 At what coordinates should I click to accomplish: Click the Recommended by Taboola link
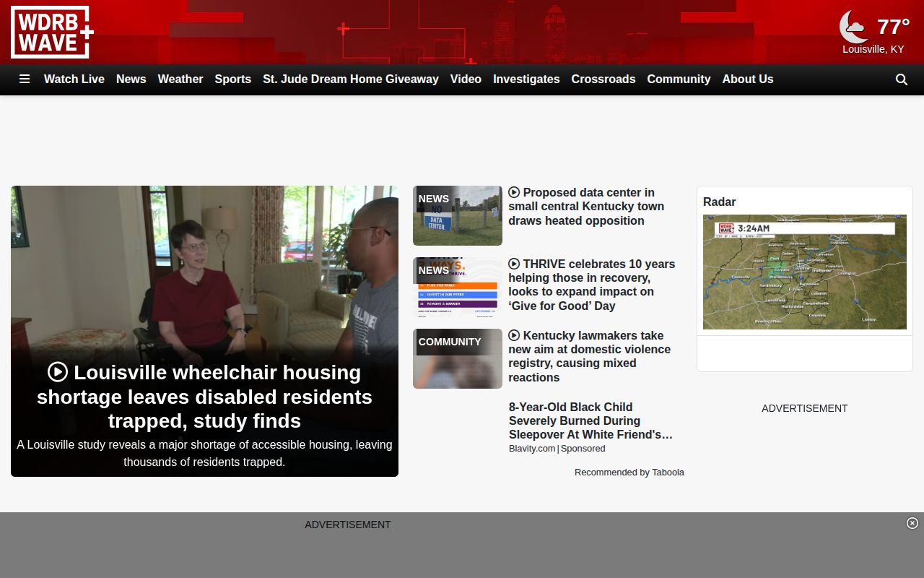pos(629,473)
